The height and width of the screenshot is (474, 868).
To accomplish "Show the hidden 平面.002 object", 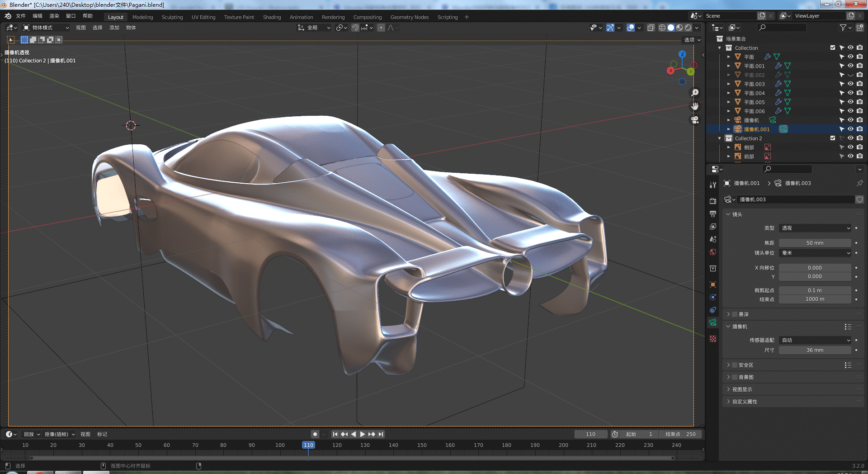I will (850, 75).
